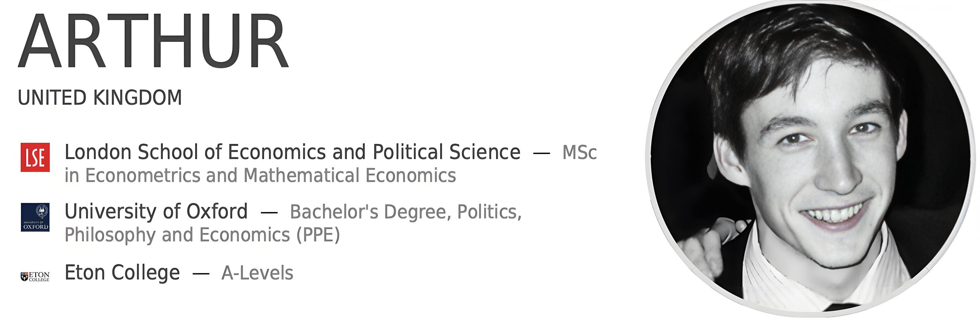Select the ARTHUR name heading
980x326 pixels.
154,41
